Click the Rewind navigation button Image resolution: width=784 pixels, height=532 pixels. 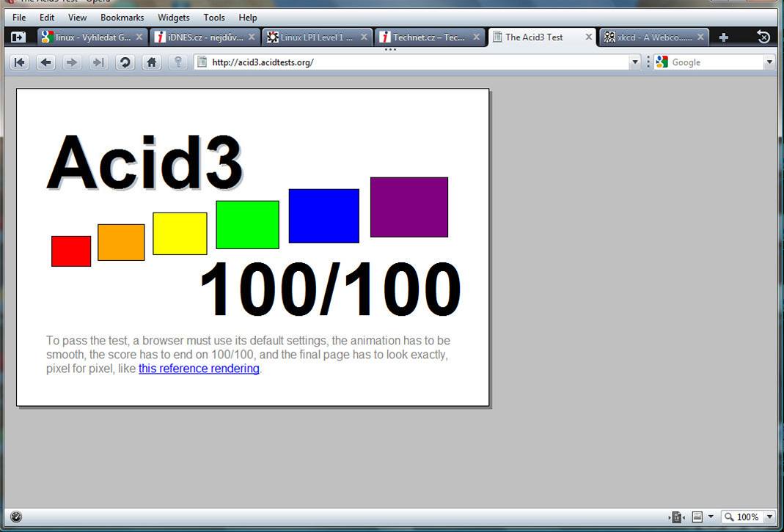tap(20, 62)
